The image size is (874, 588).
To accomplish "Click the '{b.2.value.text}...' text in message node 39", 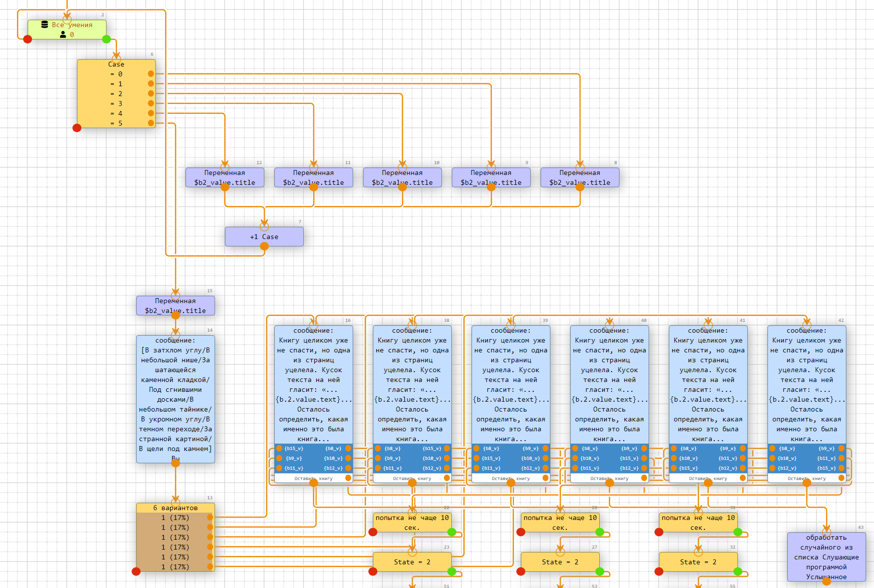I will pyautogui.click(x=511, y=399).
